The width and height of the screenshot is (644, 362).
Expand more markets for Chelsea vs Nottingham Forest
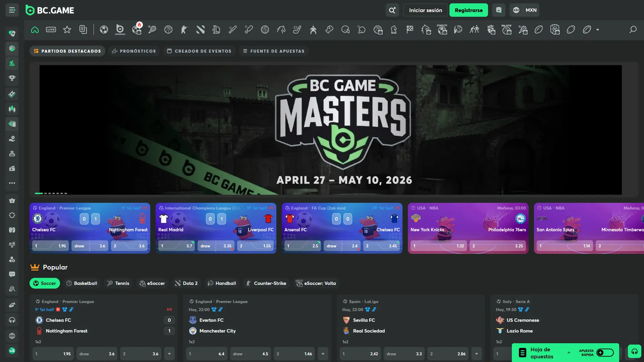point(169,354)
